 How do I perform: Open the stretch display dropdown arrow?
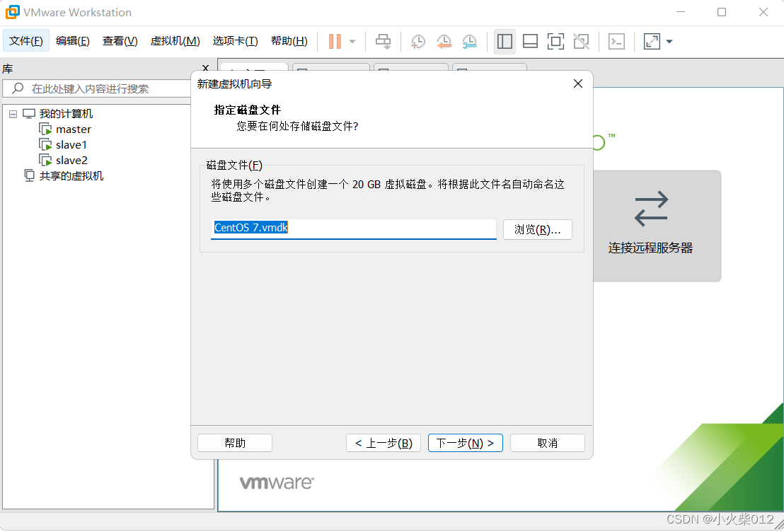pyautogui.click(x=669, y=42)
